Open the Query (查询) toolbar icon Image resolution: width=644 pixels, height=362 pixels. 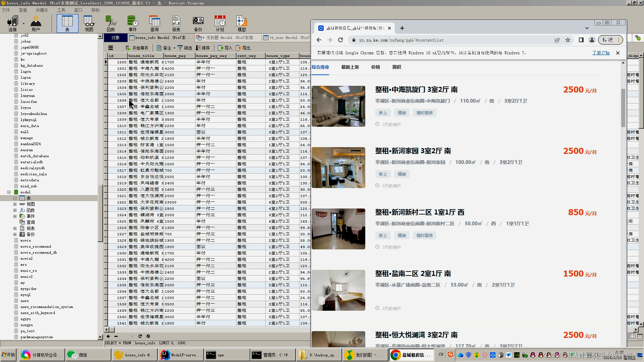[154, 23]
